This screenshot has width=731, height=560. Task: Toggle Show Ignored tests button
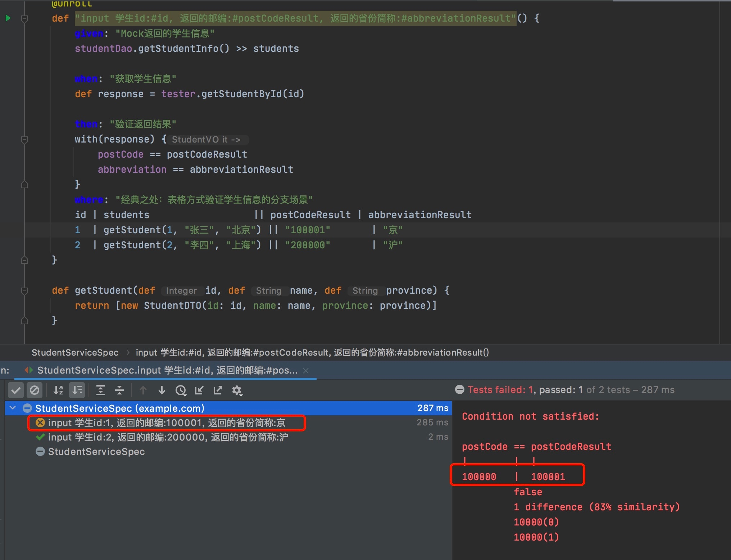pos(35,390)
